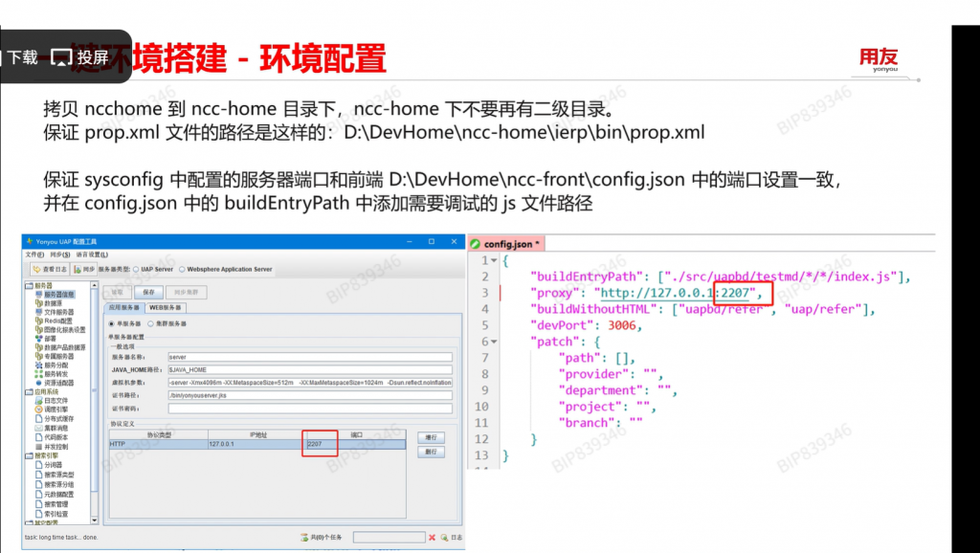Click the 增行 add row button

pos(431,437)
